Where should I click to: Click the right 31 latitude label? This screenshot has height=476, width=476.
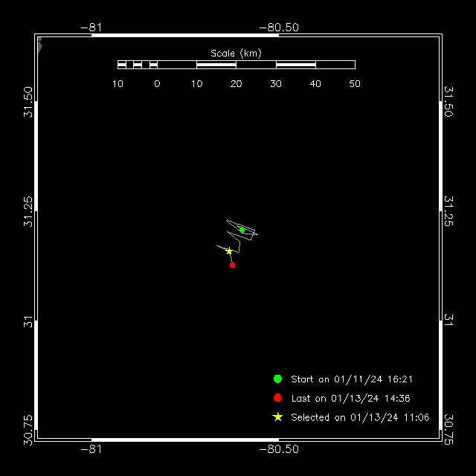448,320
